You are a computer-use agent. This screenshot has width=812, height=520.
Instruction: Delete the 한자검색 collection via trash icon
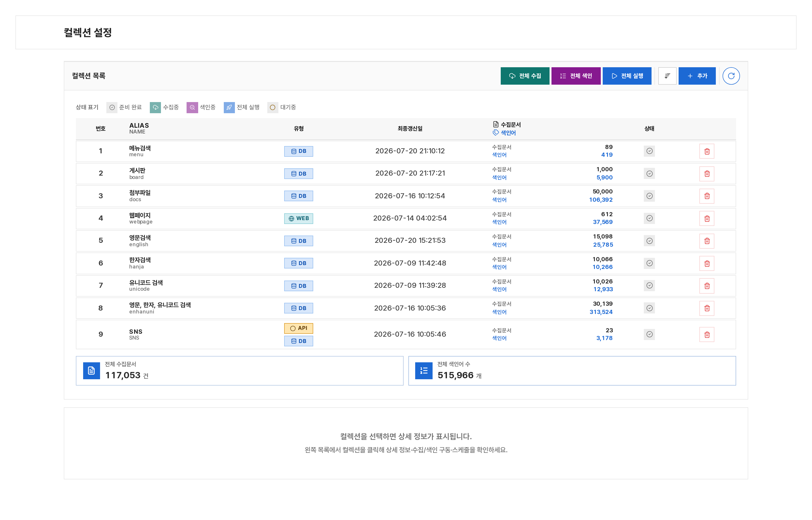coord(707,263)
